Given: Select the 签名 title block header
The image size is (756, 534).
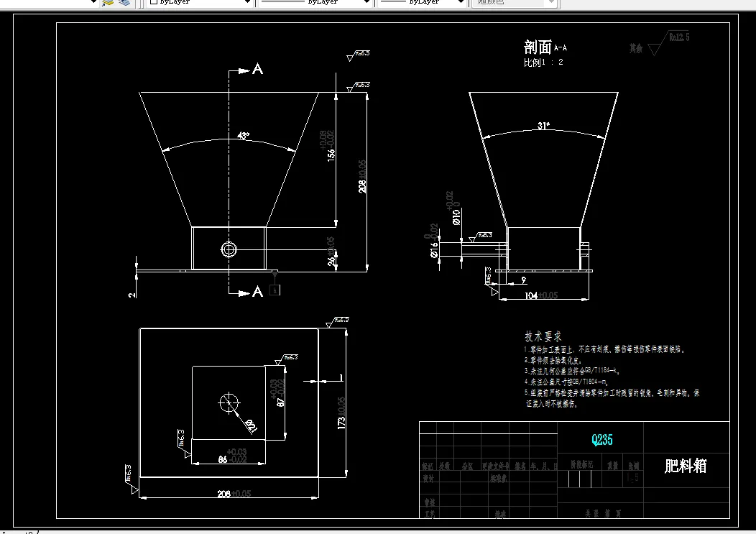Looking at the screenshot, I should tap(520, 466).
